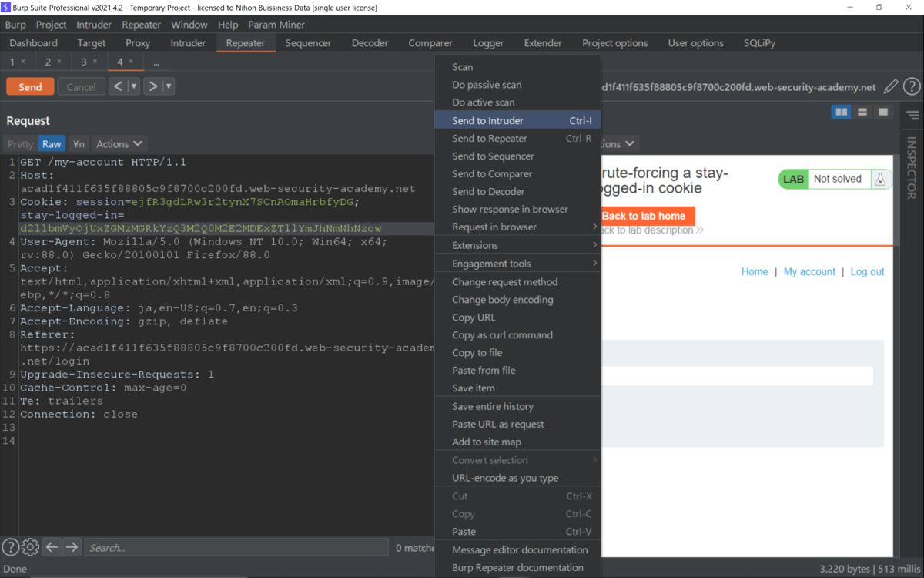
Task: Open the SQLiPy tab
Action: pos(760,43)
